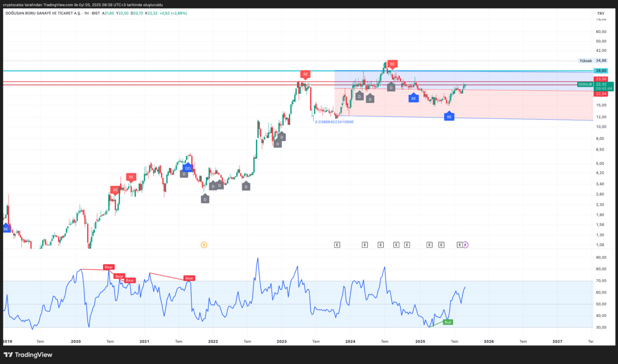Click the Yüksek 34,86 high label
Screen dimensions: 618x364
[593, 61]
